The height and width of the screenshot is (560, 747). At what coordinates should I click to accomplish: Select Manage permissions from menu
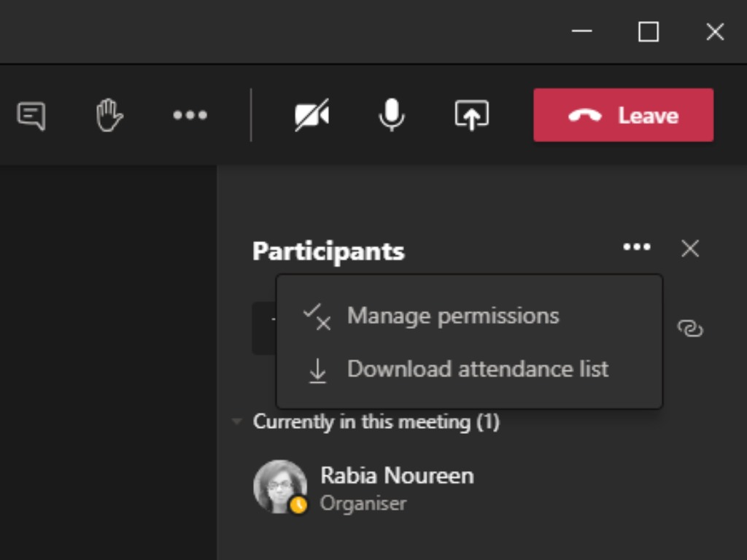click(469, 316)
